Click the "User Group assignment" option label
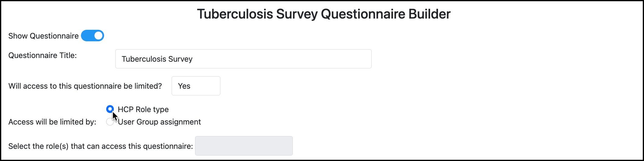 coord(159,122)
